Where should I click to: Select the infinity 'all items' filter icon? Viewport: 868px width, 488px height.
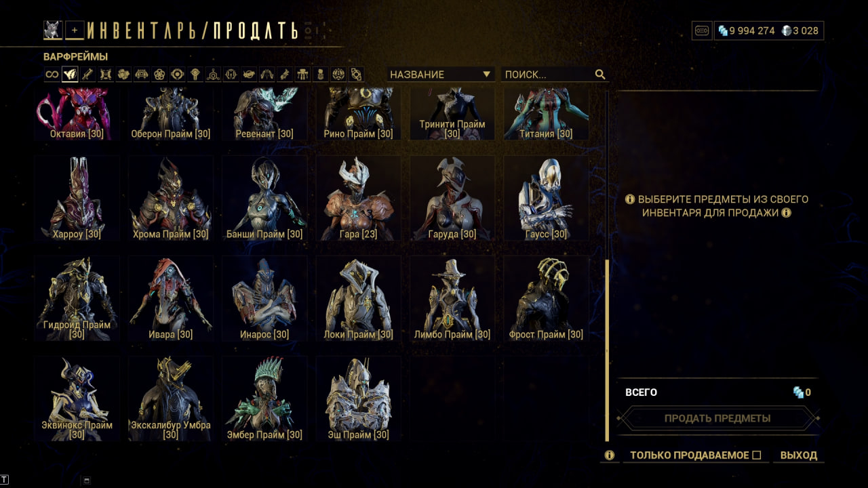coord(52,75)
